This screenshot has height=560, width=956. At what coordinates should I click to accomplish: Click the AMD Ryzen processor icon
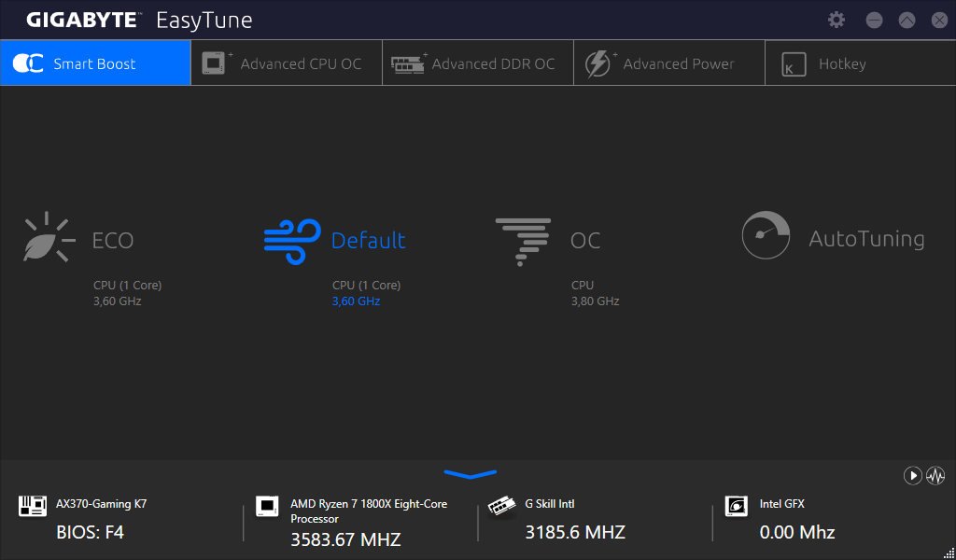tap(267, 506)
